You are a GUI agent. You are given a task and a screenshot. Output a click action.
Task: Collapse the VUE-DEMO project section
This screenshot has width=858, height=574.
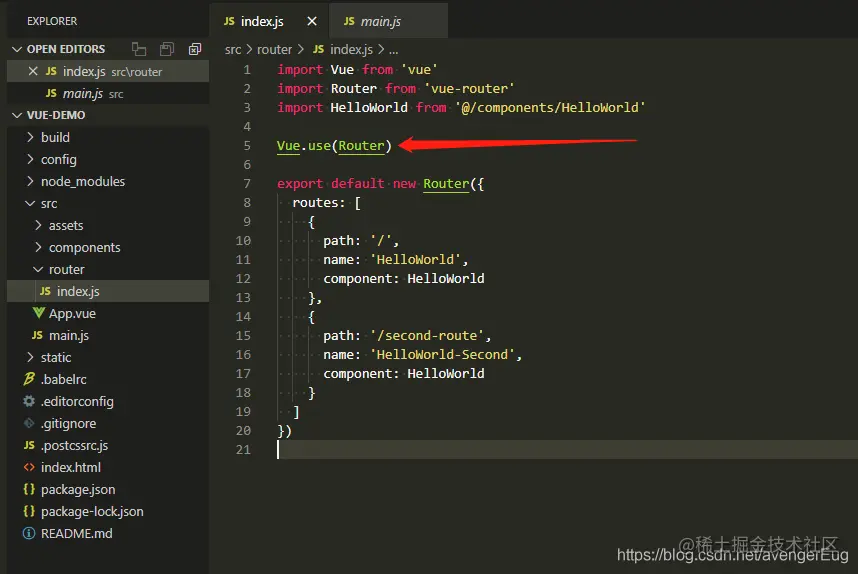point(17,115)
